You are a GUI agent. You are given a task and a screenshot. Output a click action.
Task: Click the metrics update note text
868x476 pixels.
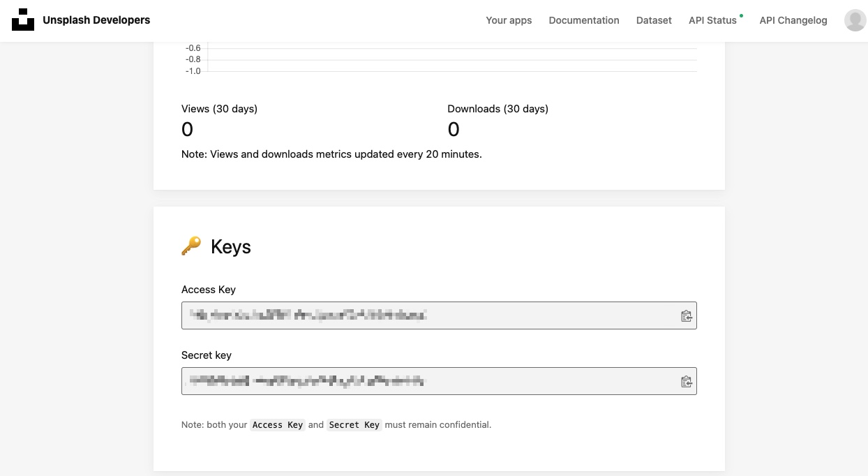[x=331, y=154]
